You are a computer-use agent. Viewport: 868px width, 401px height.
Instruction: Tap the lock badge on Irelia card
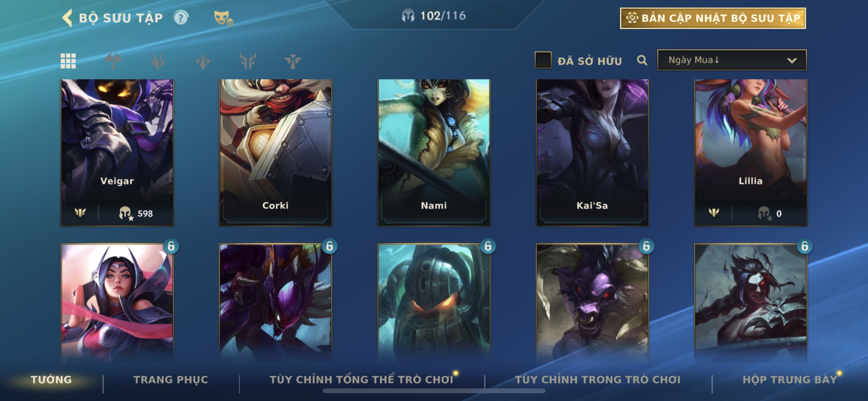(171, 246)
